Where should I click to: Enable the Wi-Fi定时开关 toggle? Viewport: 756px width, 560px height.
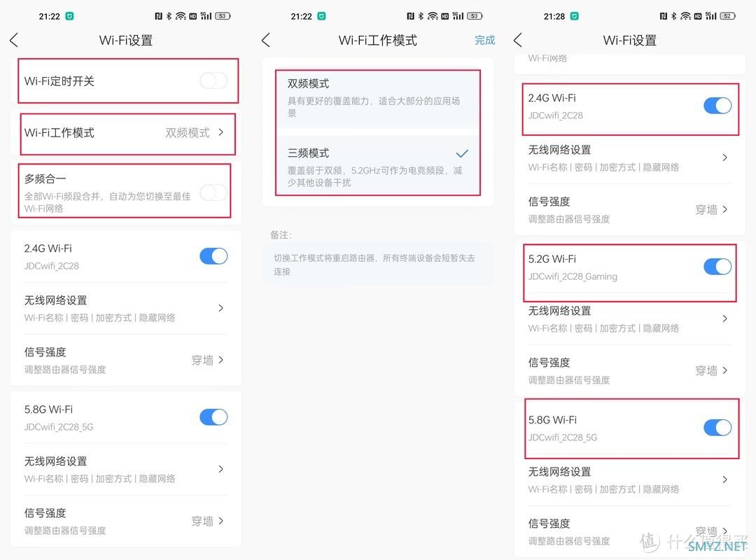point(213,80)
